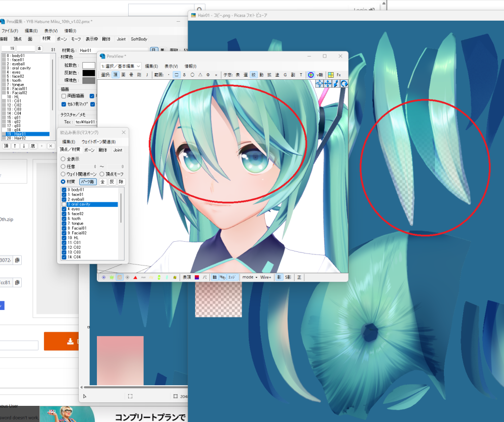Select ウェイト関連ボーン radio button
The width and height of the screenshot is (504, 422).
pos(63,174)
